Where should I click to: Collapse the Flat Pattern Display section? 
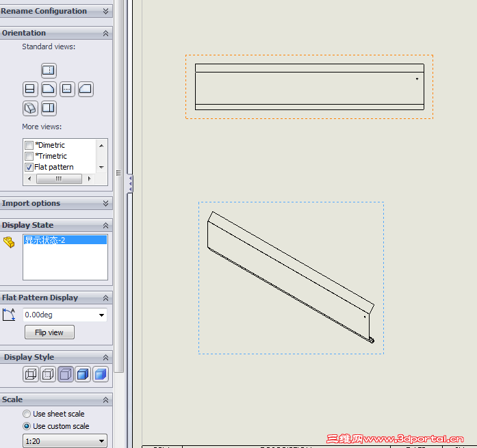coord(105,298)
